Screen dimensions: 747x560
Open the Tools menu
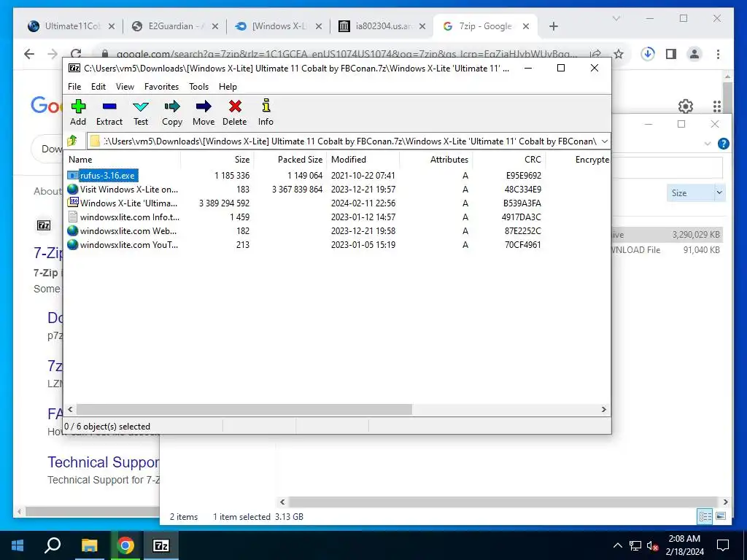[198, 86]
